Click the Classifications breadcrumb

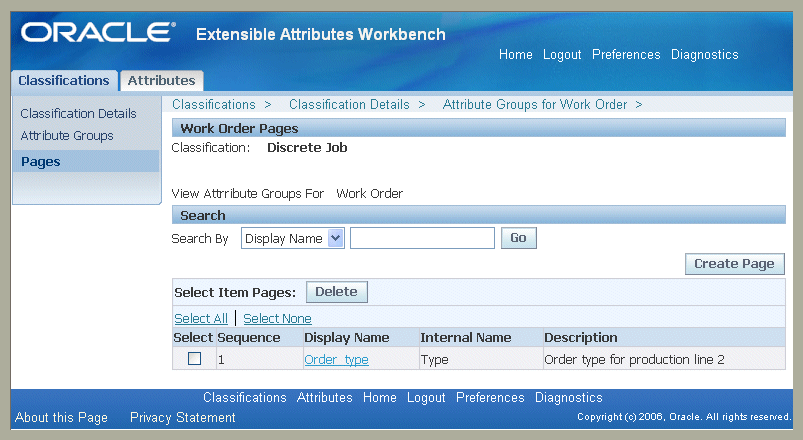214,104
